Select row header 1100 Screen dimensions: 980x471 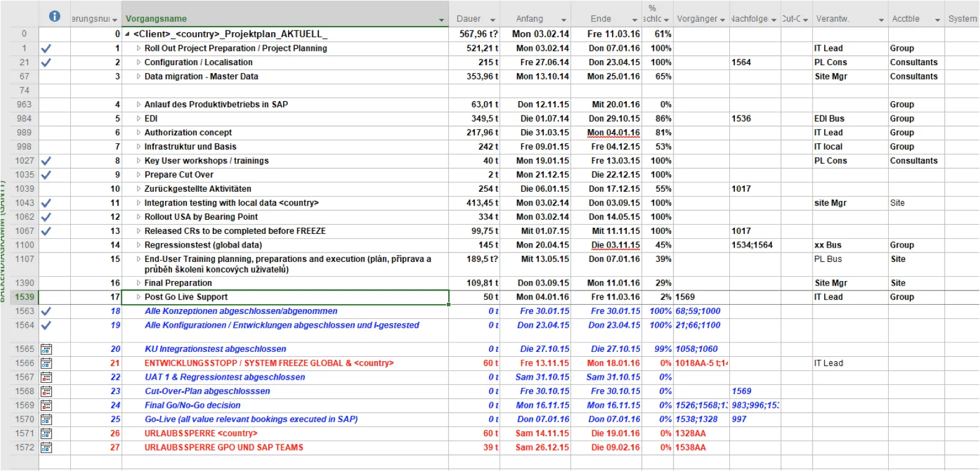24,245
